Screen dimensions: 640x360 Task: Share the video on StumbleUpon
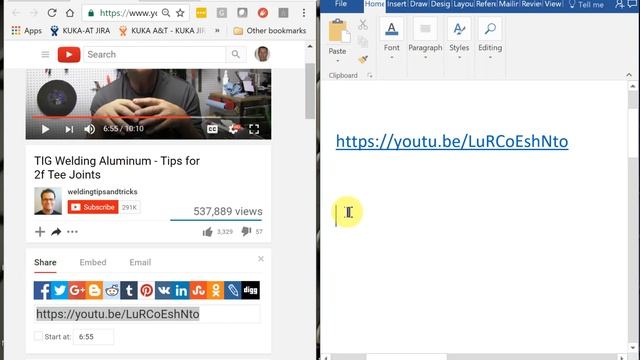click(x=198, y=290)
